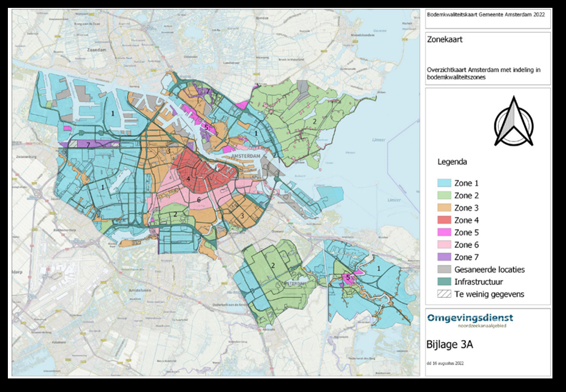Click the Omgevingsdienst logo
The image size is (566, 392).
click(x=469, y=320)
